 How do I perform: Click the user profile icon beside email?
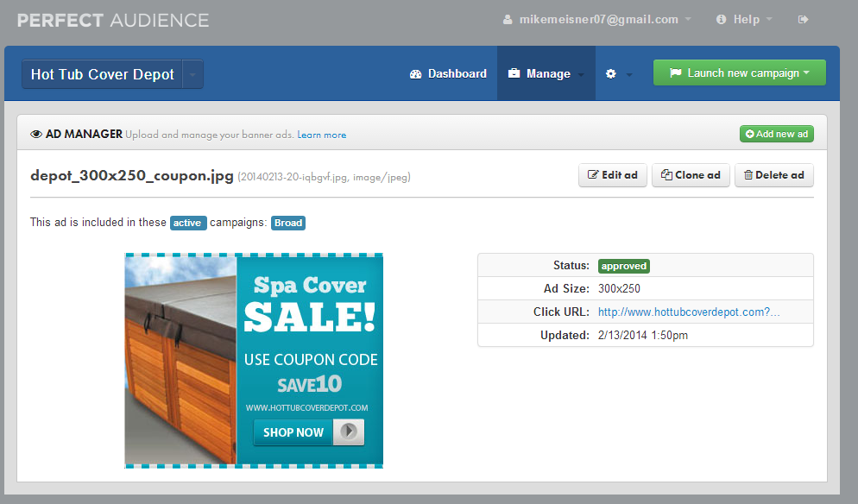pos(508,20)
